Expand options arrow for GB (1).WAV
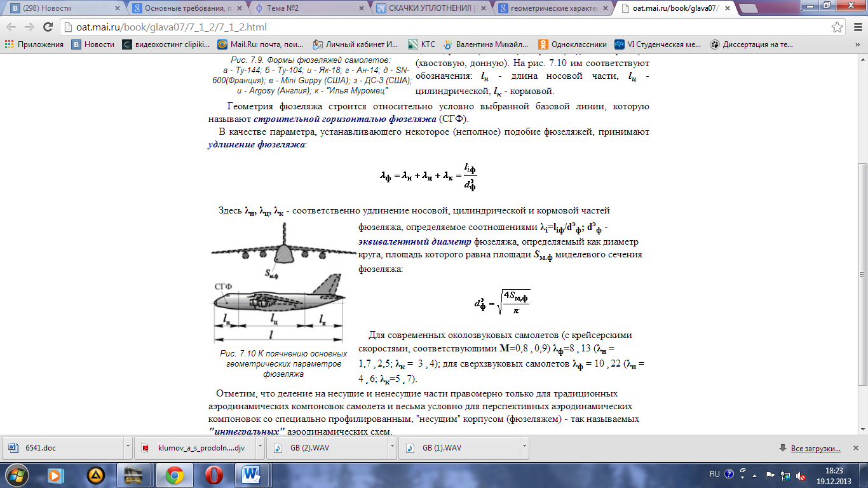 click(x=524, y=448)
